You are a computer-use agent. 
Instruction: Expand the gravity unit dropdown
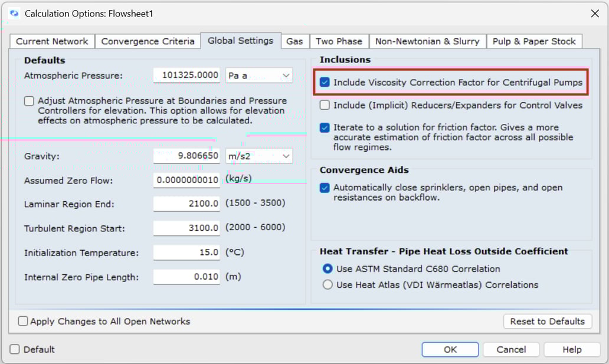[258, 156]
